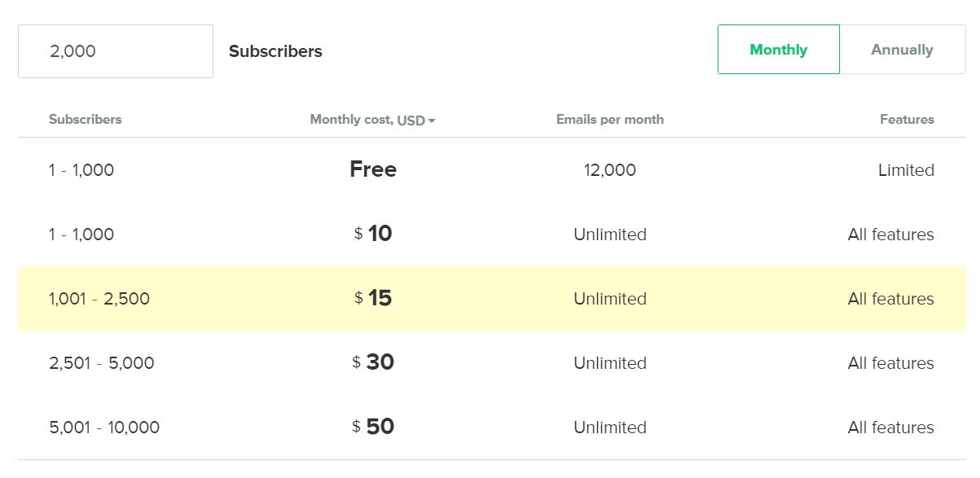Switch to Monthly billing
Screen dimensions: 980x478
coord(778,50)
